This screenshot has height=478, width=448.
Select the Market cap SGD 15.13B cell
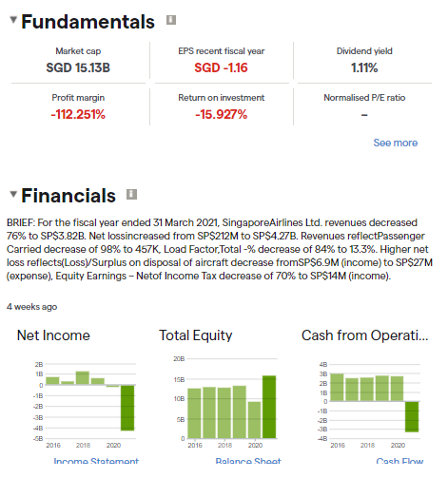[x=78, y=60]
